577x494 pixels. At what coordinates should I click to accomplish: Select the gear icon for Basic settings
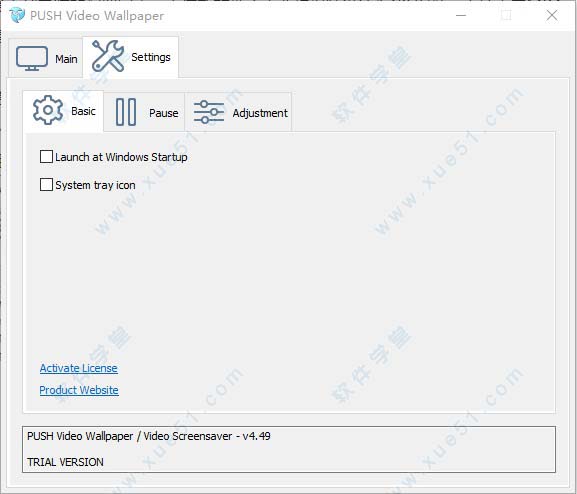pyautogui.click(x=48, y=110)
